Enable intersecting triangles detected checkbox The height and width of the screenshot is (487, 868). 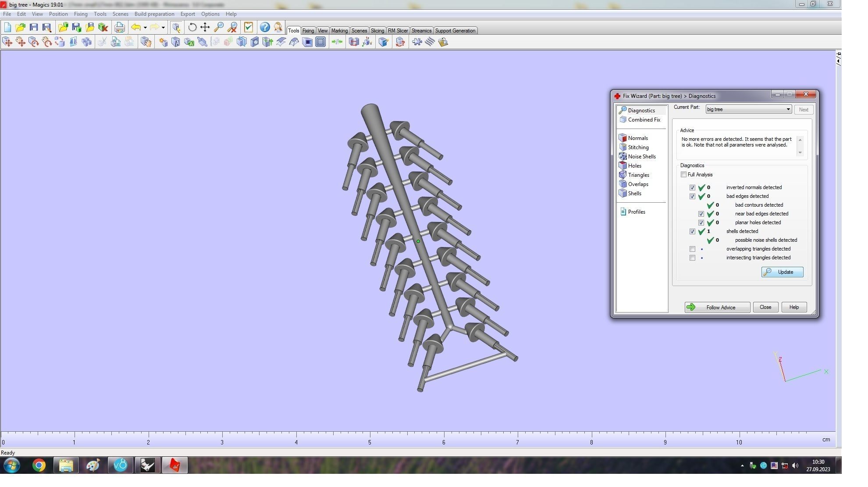coord(692,258)
